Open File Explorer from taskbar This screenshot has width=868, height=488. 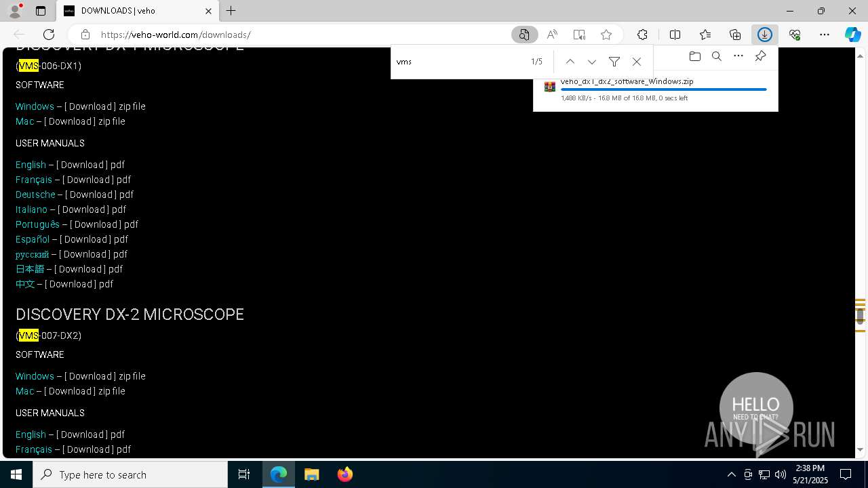311,474
